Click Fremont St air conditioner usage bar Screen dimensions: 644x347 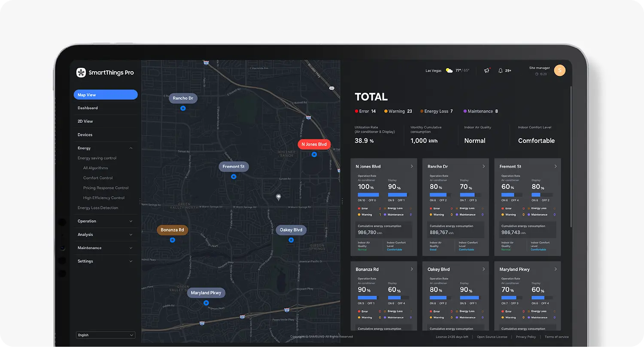point(511,195)
